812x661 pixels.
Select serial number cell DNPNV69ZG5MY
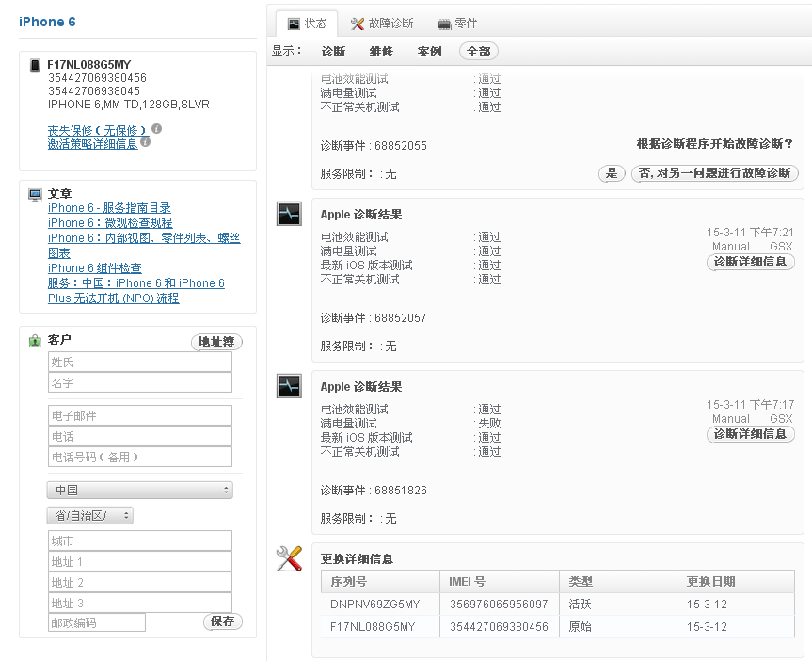point(380,604)
